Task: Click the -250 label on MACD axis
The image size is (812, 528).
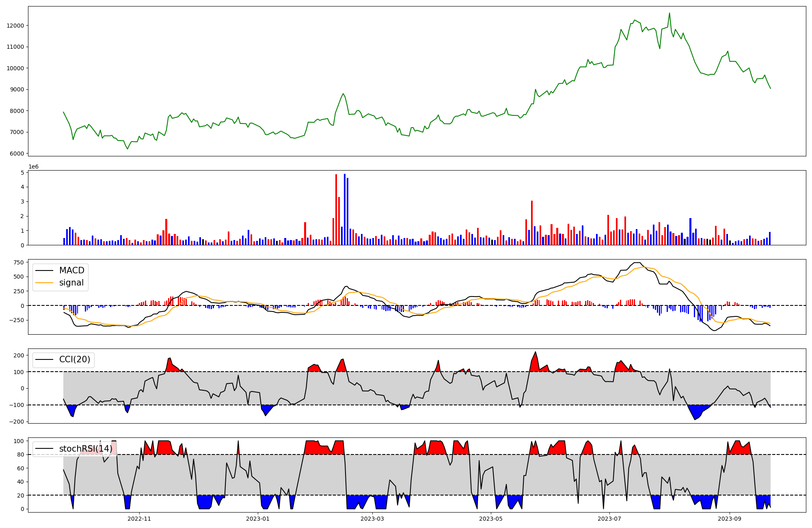Action: (x=17, y=320)
